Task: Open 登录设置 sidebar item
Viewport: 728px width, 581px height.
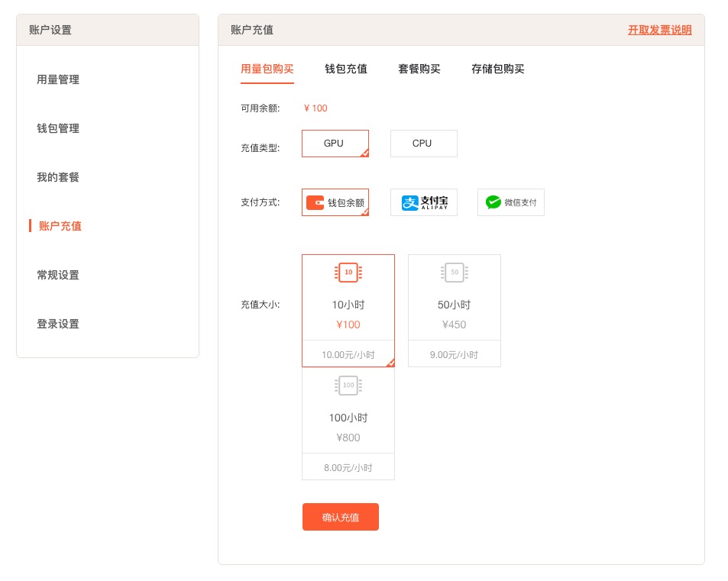Action: click(x=58, y=324)
